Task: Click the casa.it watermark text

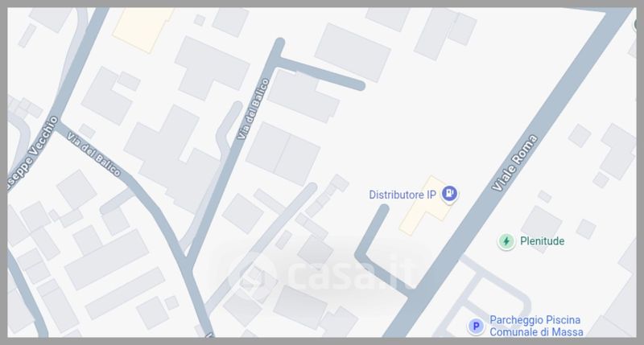Action: coord(349,273)
